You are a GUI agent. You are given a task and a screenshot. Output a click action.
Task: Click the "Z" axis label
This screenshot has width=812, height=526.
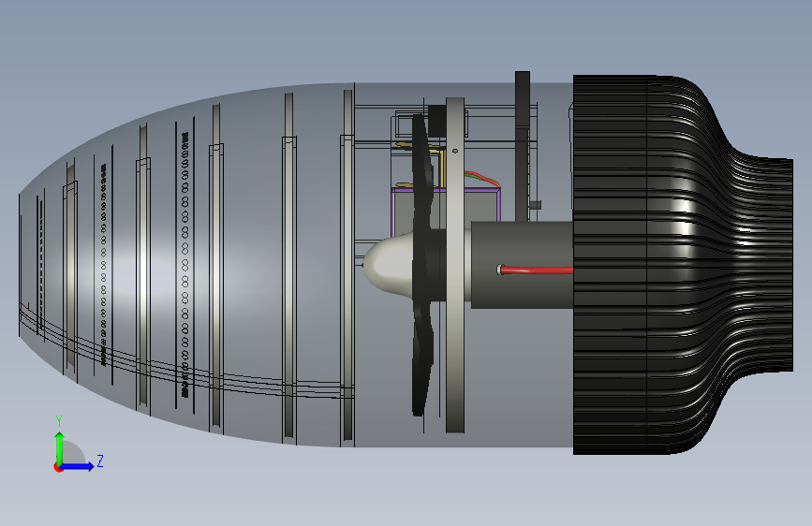click(x=100, y=460)
